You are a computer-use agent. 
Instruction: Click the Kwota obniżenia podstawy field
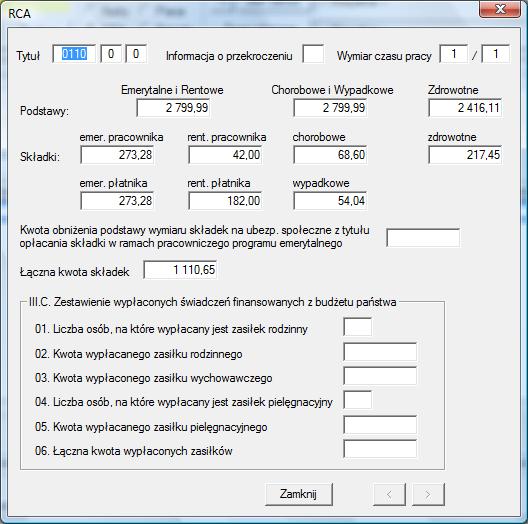[423, 238]
